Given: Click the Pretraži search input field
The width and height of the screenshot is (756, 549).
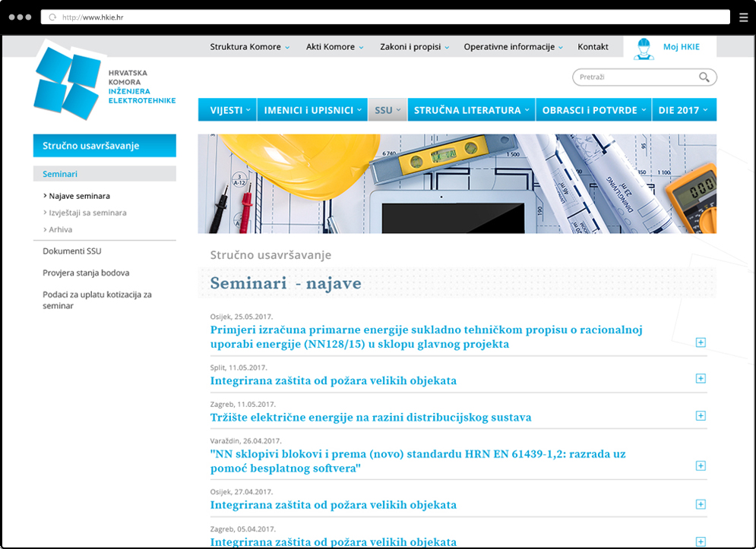Looking at the screenshot, I should (634, 77).
